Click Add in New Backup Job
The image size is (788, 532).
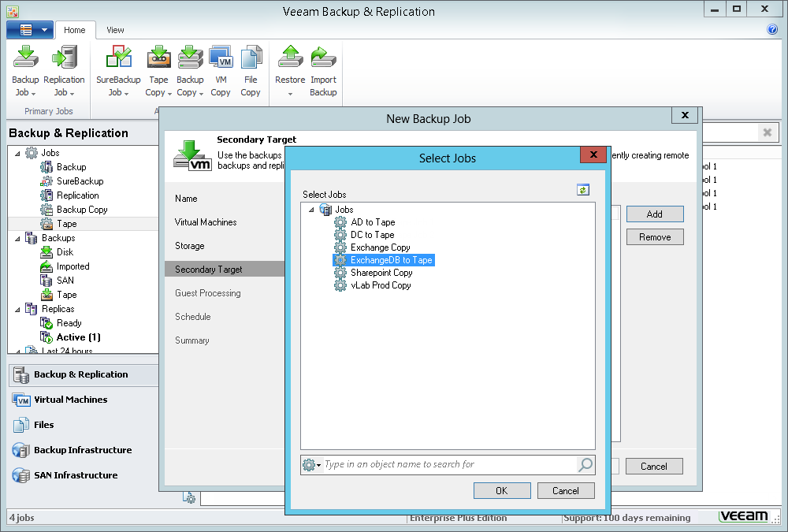(x=655, y=214)
